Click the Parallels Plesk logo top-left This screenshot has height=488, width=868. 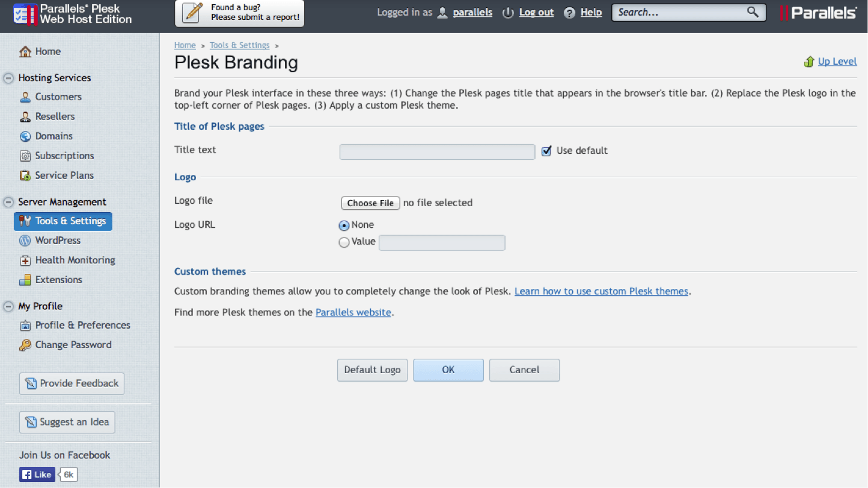72,14
